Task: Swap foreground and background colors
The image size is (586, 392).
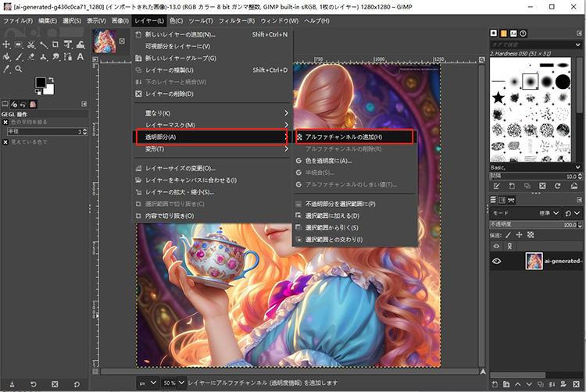Action: pos(52,80)
